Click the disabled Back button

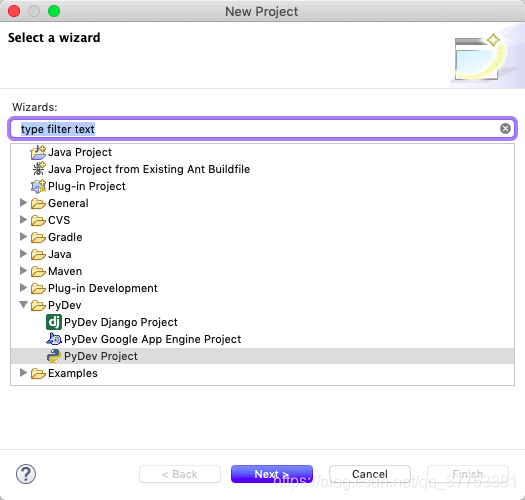[x=180, y=474]
